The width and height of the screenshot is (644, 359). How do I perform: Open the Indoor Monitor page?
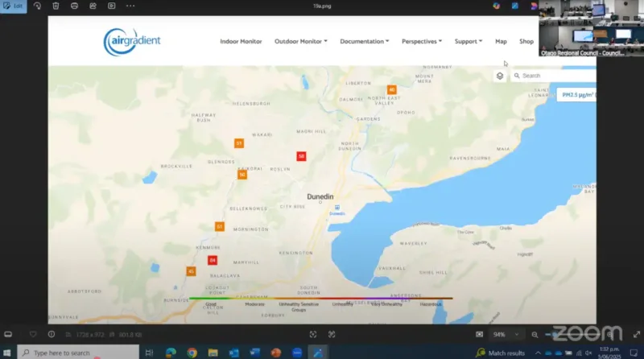point(241,41)
